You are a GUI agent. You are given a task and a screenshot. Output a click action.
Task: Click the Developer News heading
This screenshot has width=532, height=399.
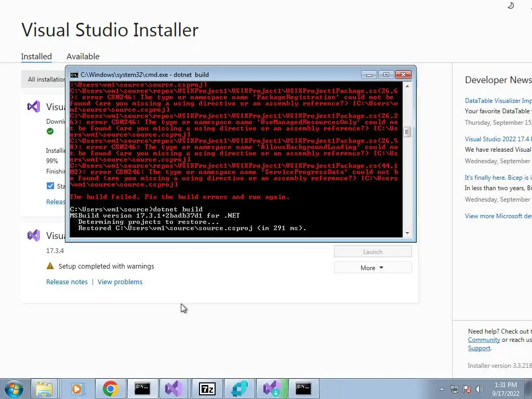[498, 80]
